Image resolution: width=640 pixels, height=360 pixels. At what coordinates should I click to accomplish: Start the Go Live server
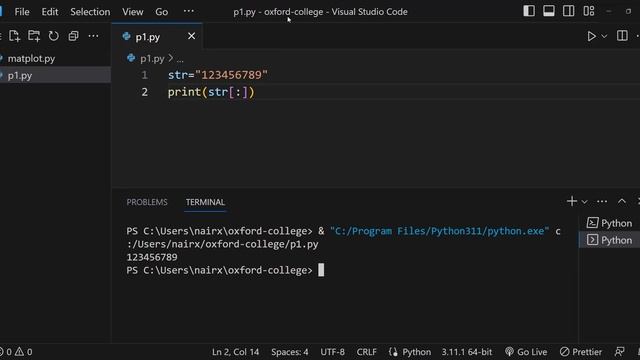coord(526,352)
